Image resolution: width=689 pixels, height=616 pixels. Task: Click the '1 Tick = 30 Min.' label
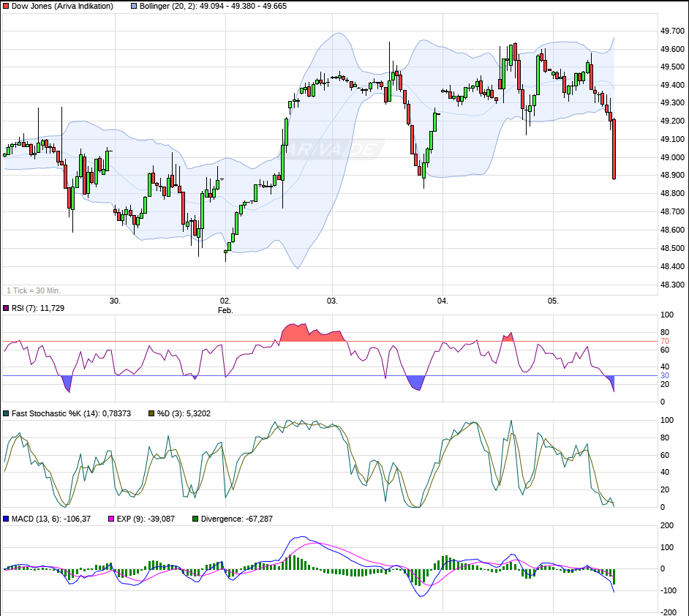(x=34, y=290)
